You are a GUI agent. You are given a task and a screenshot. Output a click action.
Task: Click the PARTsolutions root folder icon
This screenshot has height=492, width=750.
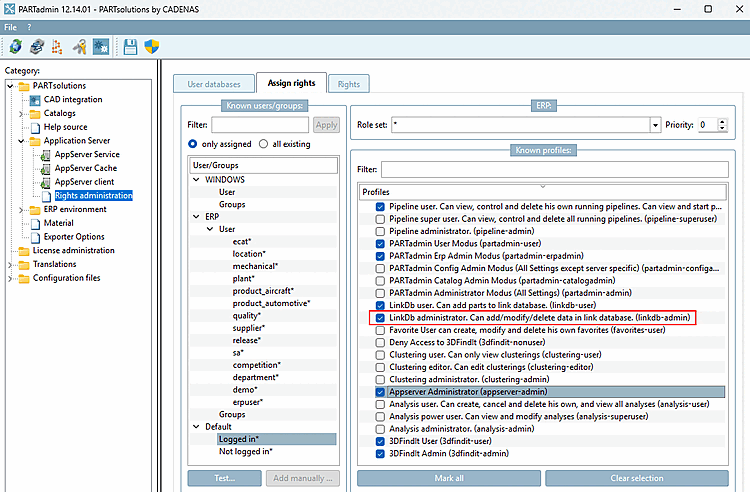(x=23, y=86)
